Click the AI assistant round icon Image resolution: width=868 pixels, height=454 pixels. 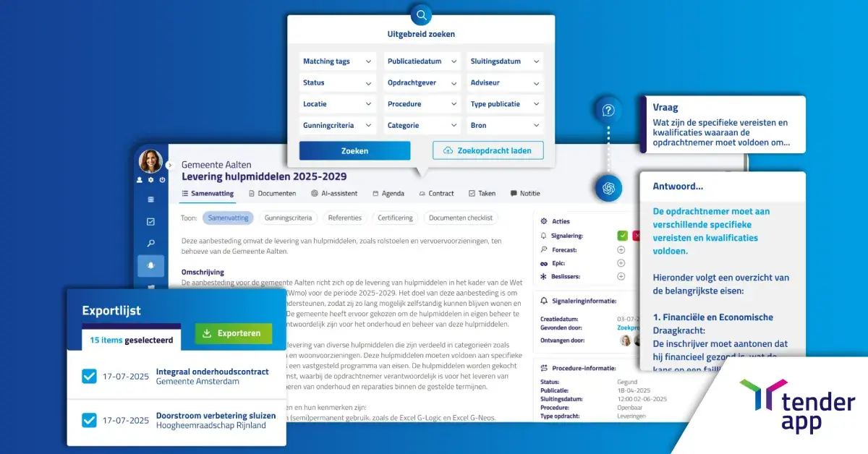pyautogui.click(x=608, y=188)
